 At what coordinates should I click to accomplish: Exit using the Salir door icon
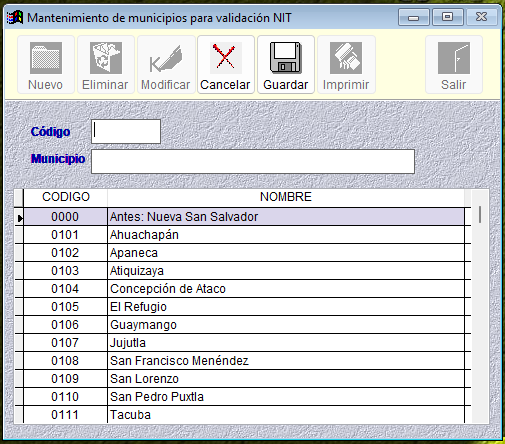click(454, 58)
